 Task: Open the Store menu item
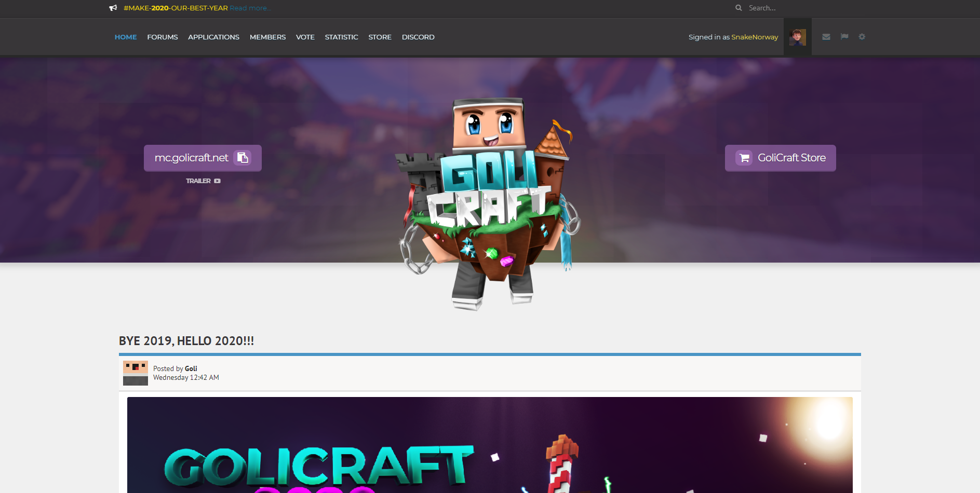380,37
